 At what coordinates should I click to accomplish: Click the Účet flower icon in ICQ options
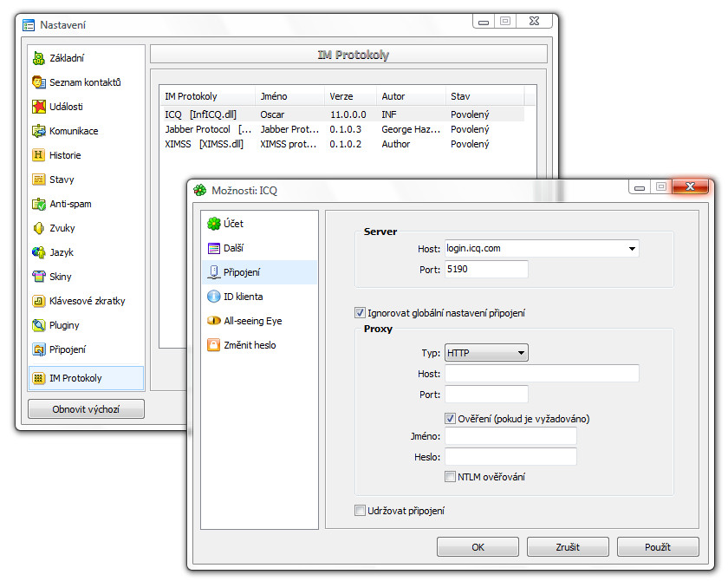click(x=213, y=224)
